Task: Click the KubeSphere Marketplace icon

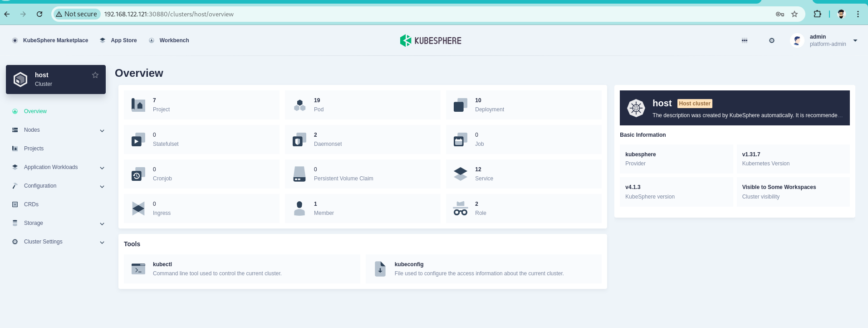Action: [15, 40]
